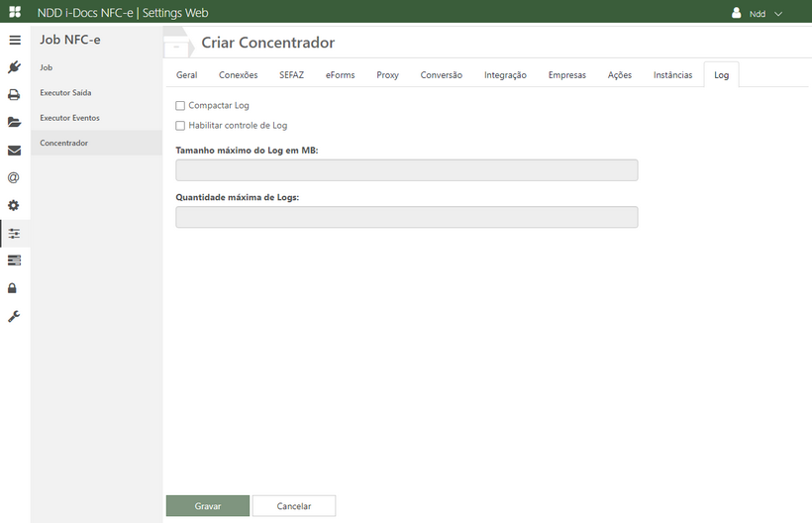Open the Job menu entry
Image resolution: width=812 pixels, height=523 pixels.
click(x=96, y=67)
